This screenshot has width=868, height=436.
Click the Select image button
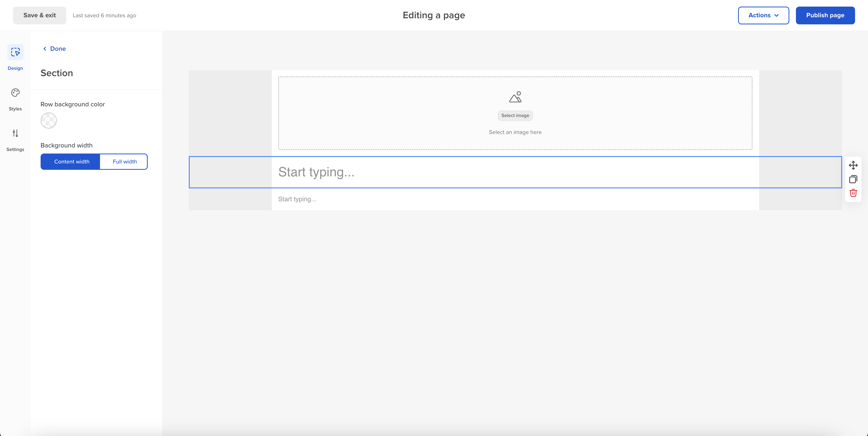515,115
